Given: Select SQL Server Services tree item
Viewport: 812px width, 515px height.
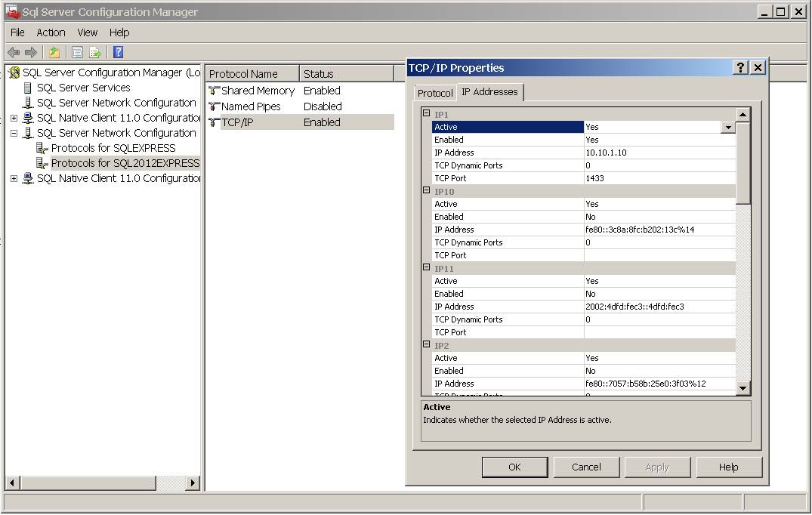Looking at the screenshot, I should pos(83,88).
